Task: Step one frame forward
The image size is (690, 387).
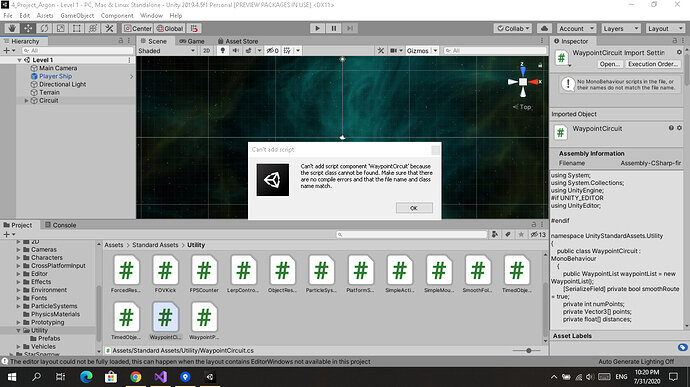Action: 350,28
